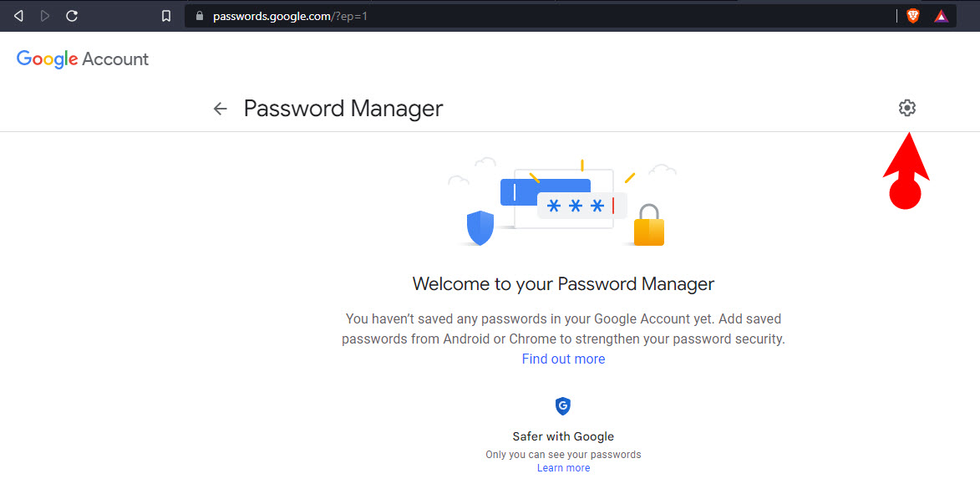The image size is (980, 489).
Task: Click the asterisk password field illustration
Action: (581, 205)
